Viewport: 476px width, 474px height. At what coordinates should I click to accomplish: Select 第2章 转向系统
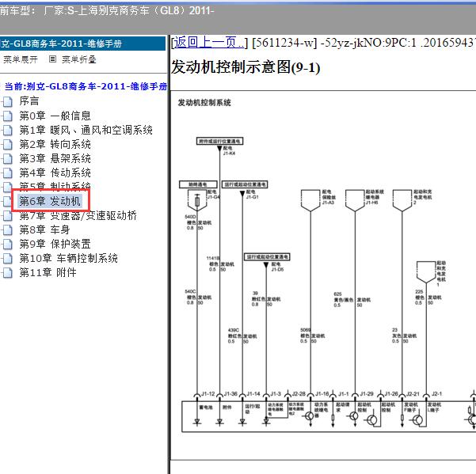pyautogui.click(x=55, y=144)
